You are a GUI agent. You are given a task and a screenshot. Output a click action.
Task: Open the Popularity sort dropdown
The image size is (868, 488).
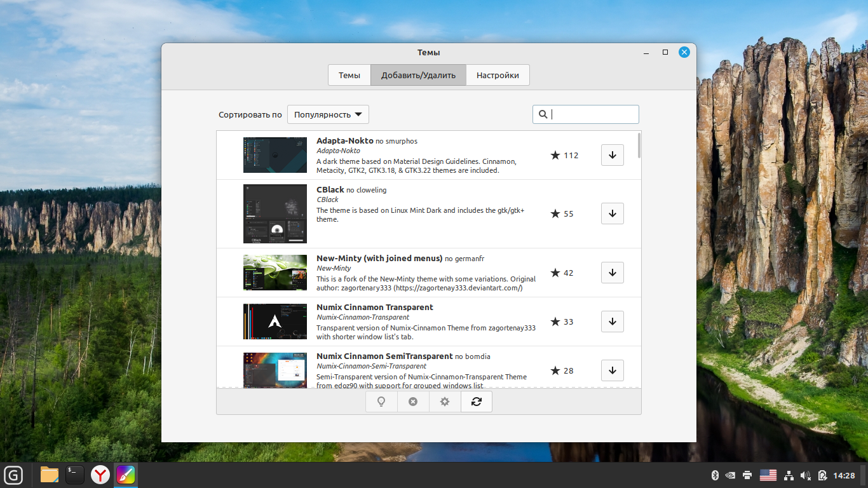[x=328, y=114]
